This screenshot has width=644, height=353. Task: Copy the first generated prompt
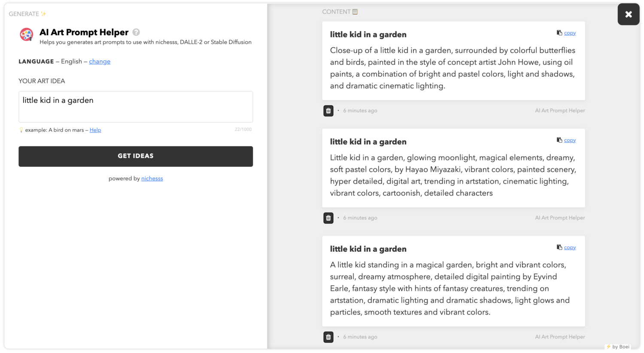pyautogui.click(x=570, y=32)
